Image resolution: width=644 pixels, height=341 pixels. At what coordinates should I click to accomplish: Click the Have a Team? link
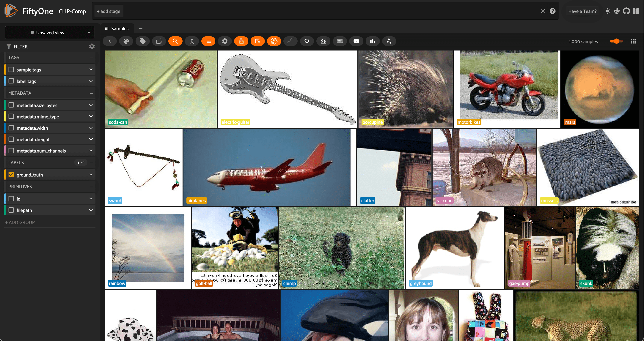click(x=582, y=11)
